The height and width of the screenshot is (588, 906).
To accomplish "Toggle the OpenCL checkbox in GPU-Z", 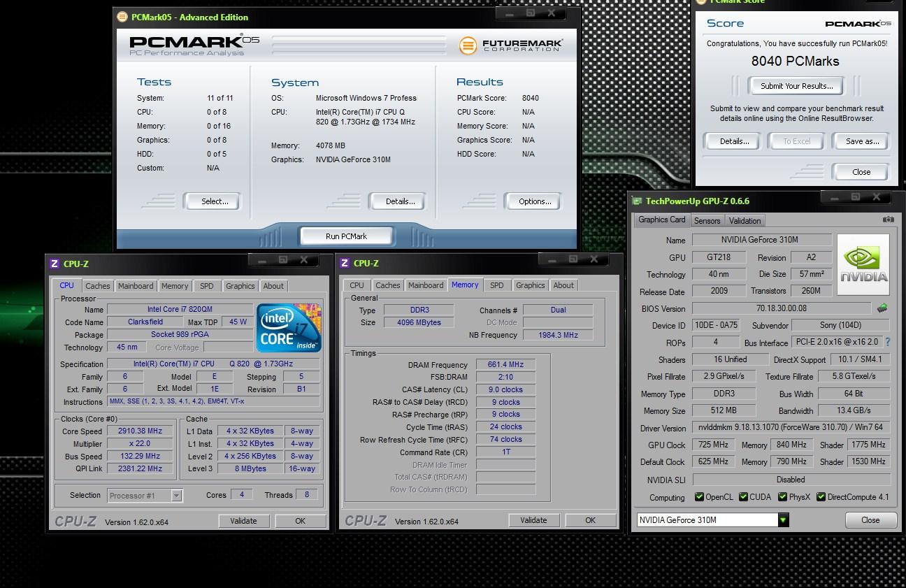I will click(x=699, y=497).
